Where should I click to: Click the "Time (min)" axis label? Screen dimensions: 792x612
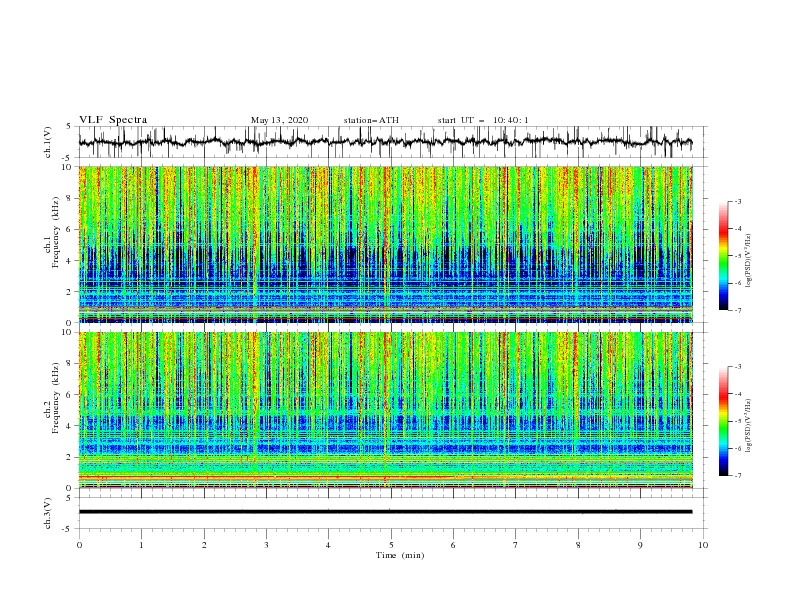pos(400,555)
